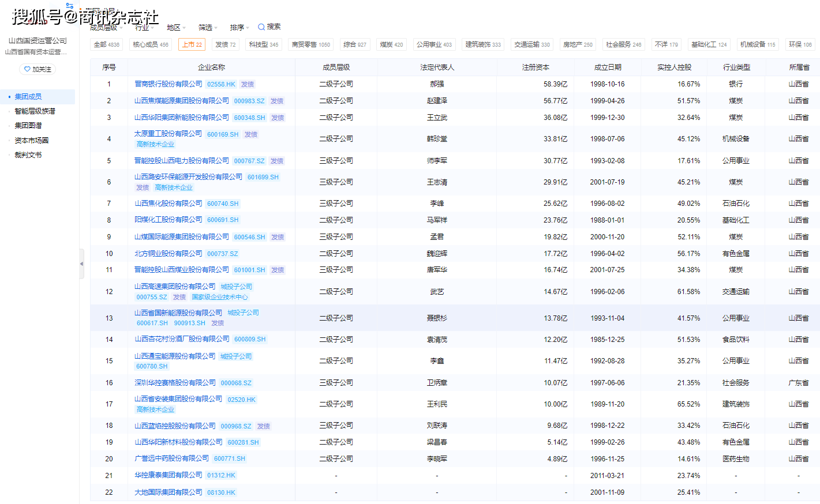Click stock code tag 000983.SZ

coord(249,101)
